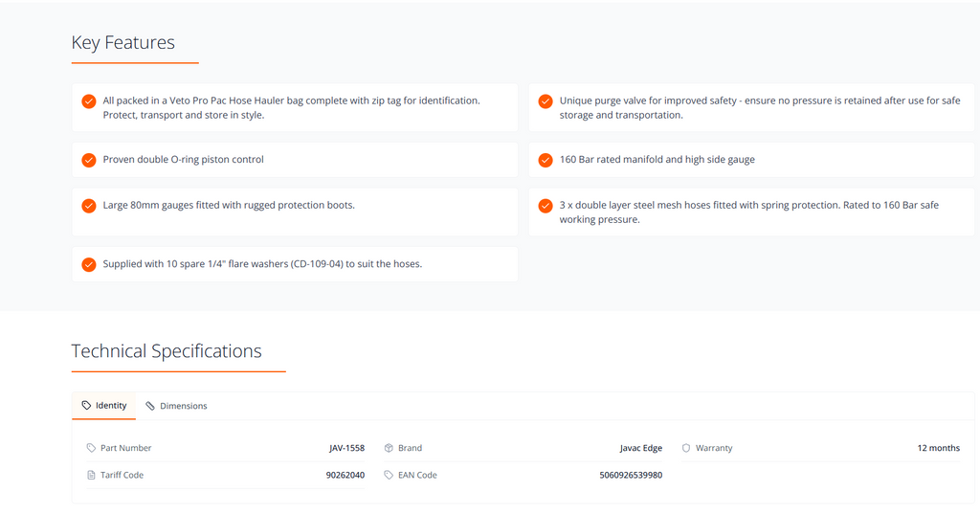Click the Brand label

(410, 448)
